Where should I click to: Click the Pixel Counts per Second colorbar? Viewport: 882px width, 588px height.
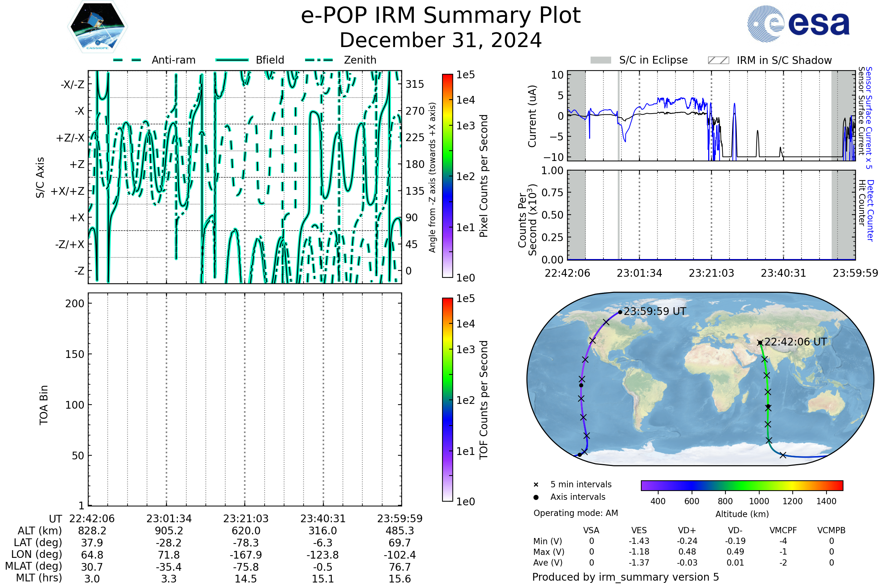447,176
